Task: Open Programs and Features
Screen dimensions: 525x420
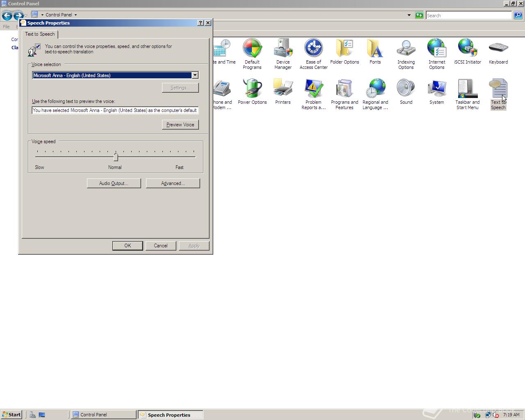Action: 345,94
